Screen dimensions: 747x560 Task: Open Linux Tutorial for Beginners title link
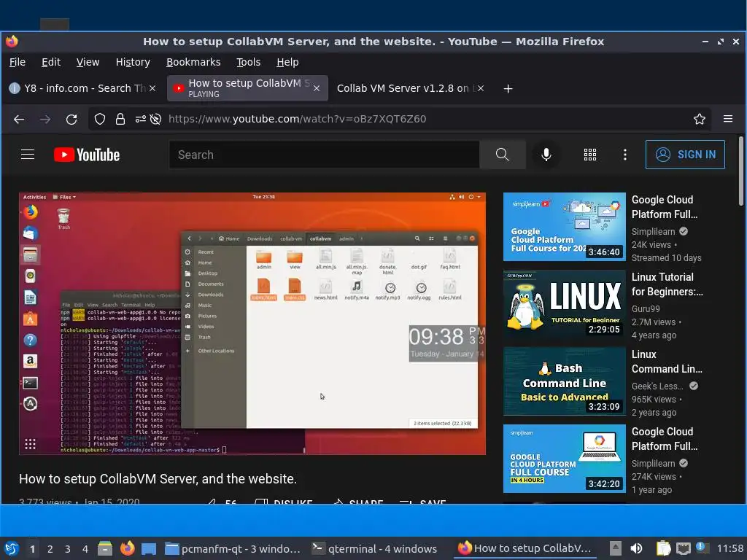[667, 284]
